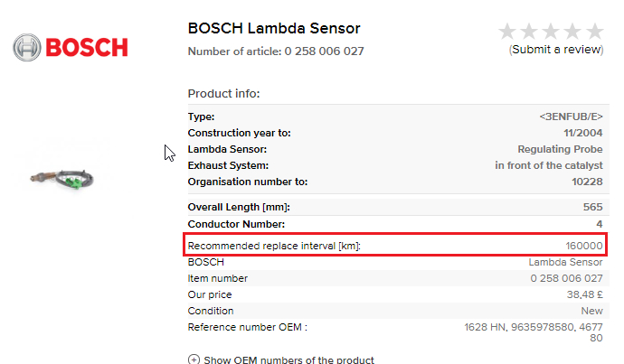This screenshot has width=624, height=364.
Task: Click the 160000 replace interval value
Action: pyautogui.click(x=584, y=246)
